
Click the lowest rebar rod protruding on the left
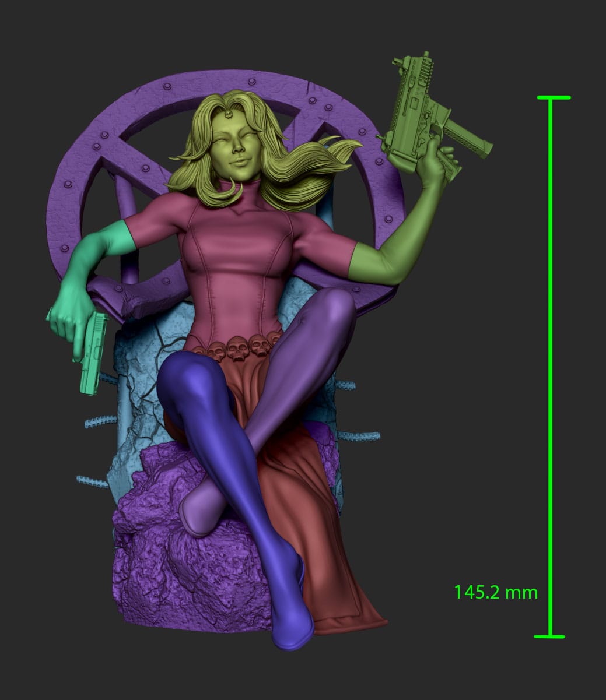click(x=92, y=481)
